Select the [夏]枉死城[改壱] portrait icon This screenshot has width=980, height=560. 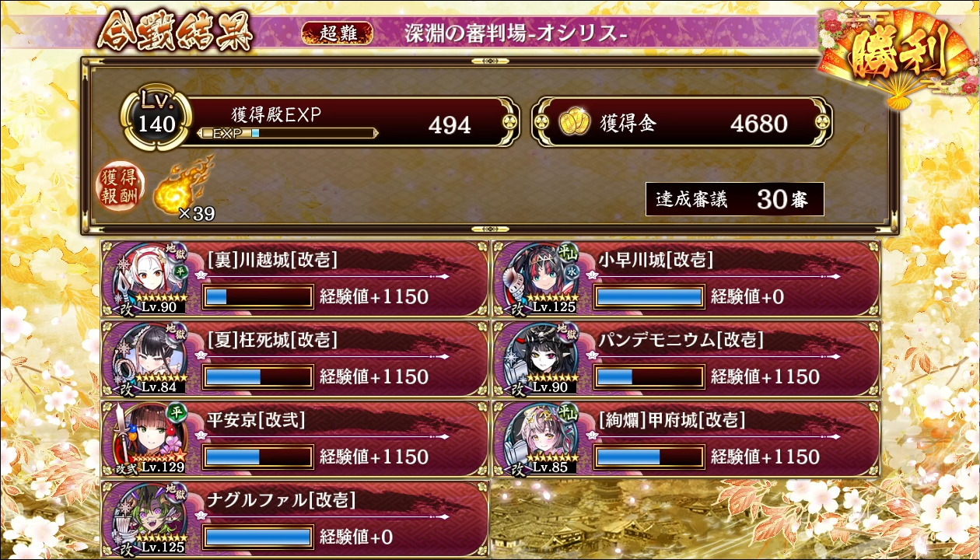151,358
